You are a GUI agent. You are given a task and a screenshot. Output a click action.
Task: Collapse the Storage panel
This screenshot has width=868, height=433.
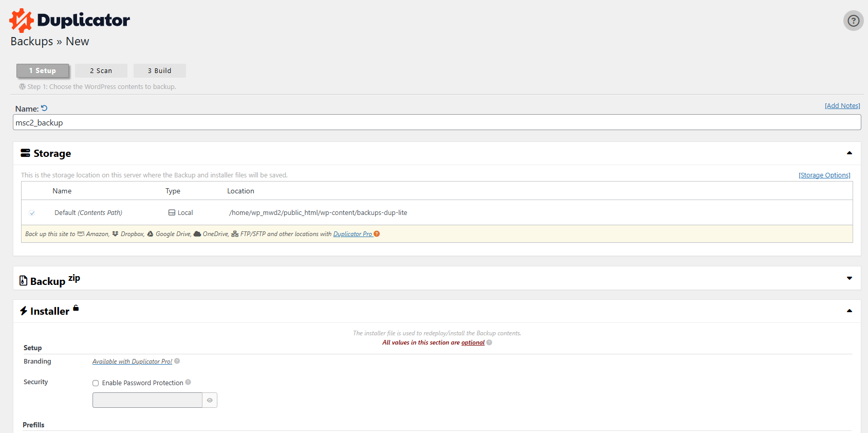click(849, 153)
